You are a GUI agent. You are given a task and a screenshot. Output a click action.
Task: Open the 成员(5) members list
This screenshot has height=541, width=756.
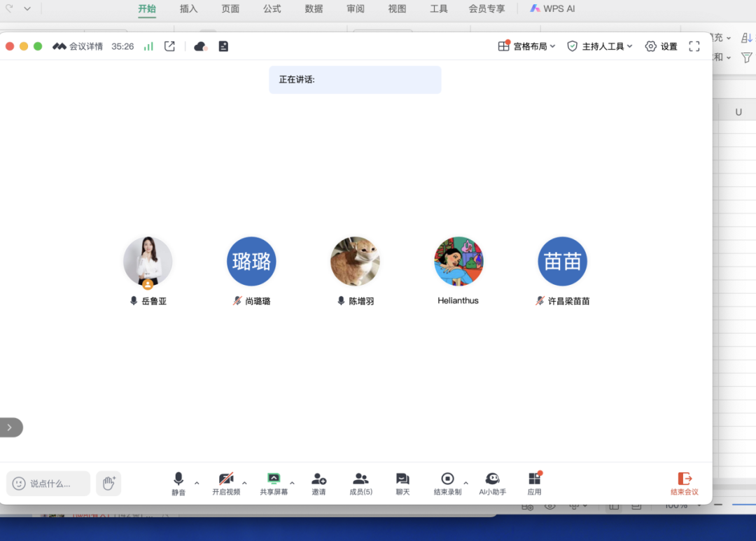coord(360,483)
